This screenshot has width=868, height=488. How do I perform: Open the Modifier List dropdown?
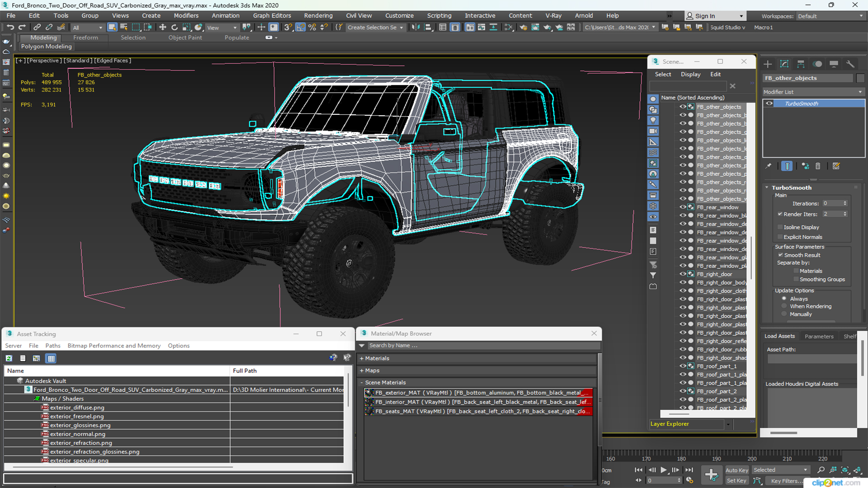click(813, 92)
